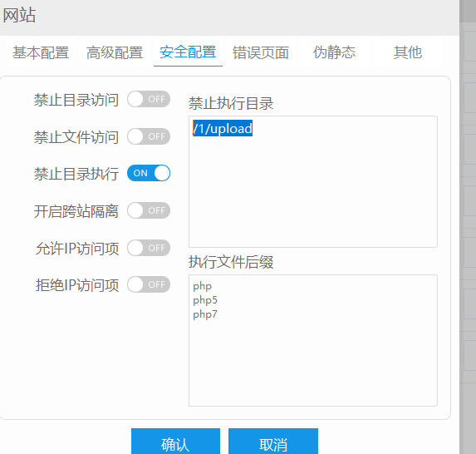Toggle the 拒绝IP访问项 switch
Image resolution: width=476 pixels, height=454 pixels.
(x=149, y=284)
